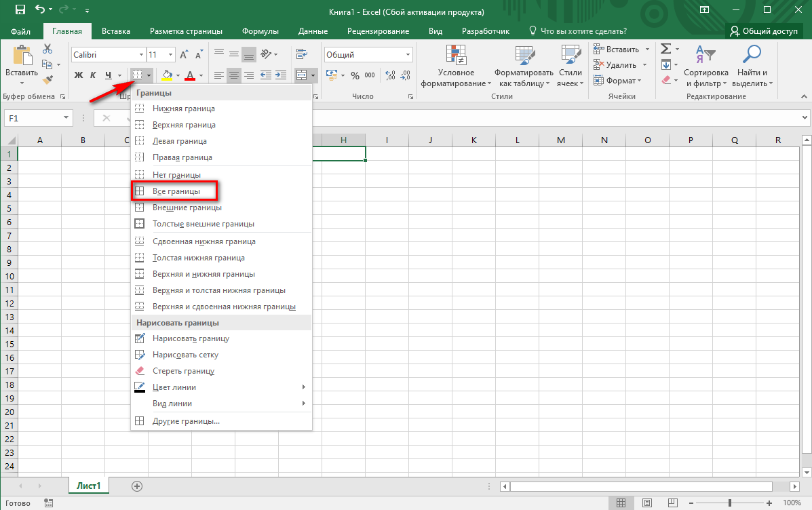Expand the Вид линии submenu arrow
Viewport: 812px width, 510px height.
click(303, 404)
